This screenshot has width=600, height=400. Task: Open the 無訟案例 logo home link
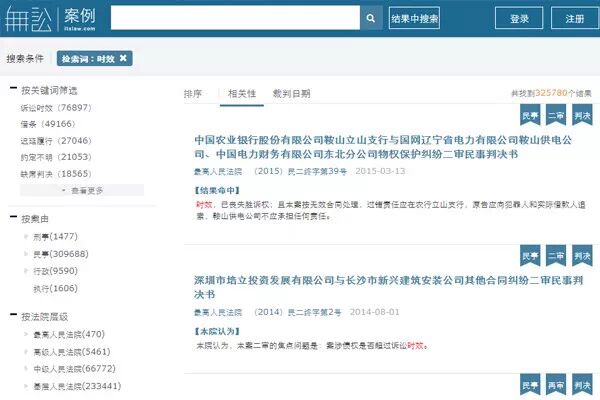pyautogui.click(x=50, y=18)
